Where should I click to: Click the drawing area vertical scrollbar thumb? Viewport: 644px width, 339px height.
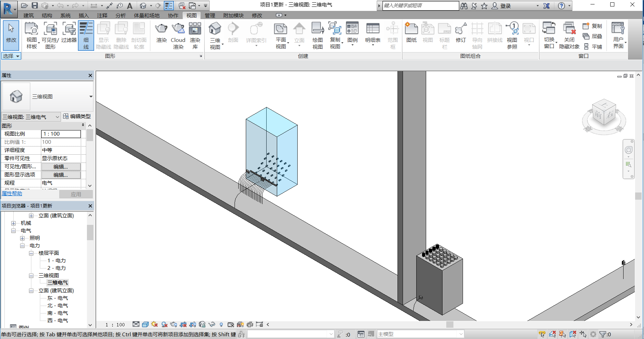click(639, 196)
